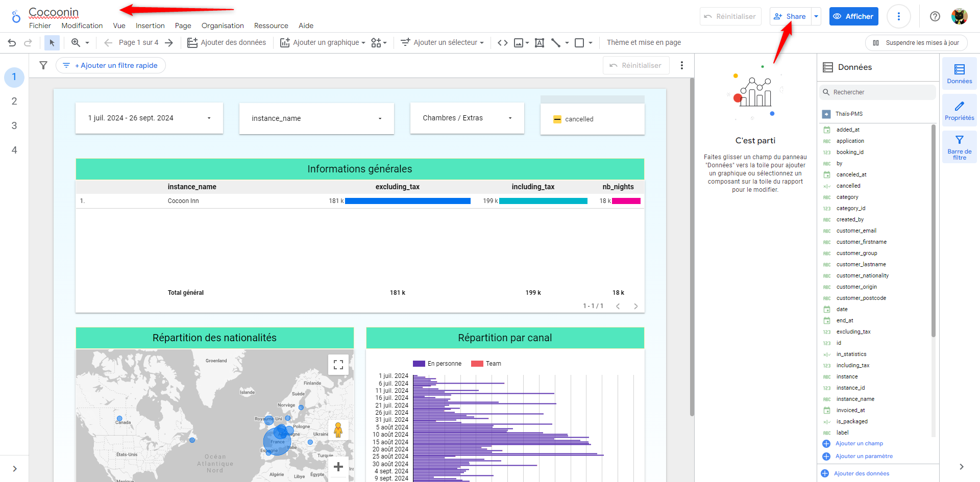980x482 pixels.
Task: Open the Ressource menu
Action: pyautogui.click(x=271, y=26)
